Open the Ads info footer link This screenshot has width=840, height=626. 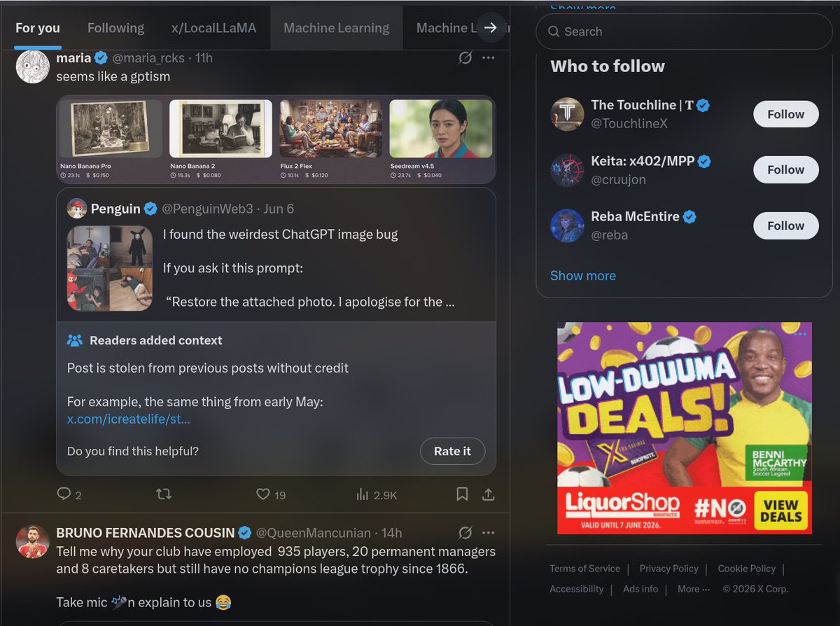[640, 589]
